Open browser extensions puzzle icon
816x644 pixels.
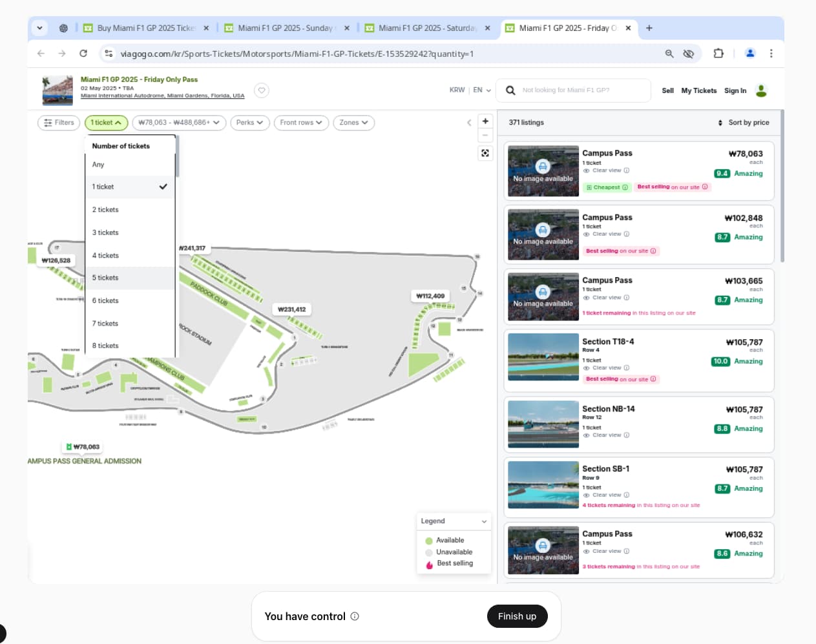pos(718,54)
